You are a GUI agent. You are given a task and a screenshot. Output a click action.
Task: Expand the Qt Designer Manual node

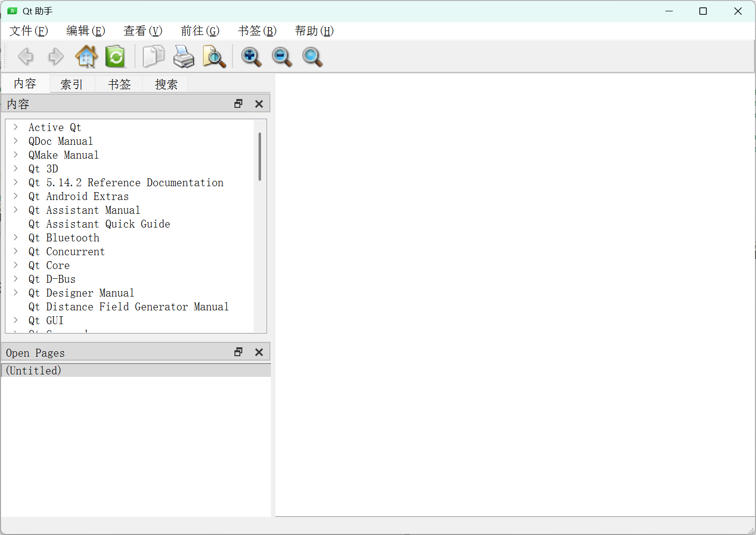point(16,293)
